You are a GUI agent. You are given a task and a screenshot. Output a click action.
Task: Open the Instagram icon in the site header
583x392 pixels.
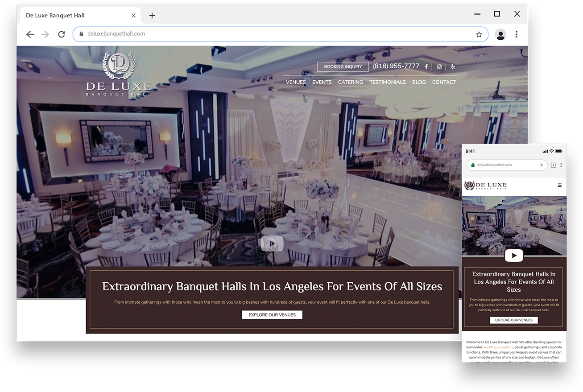[439, 67]
